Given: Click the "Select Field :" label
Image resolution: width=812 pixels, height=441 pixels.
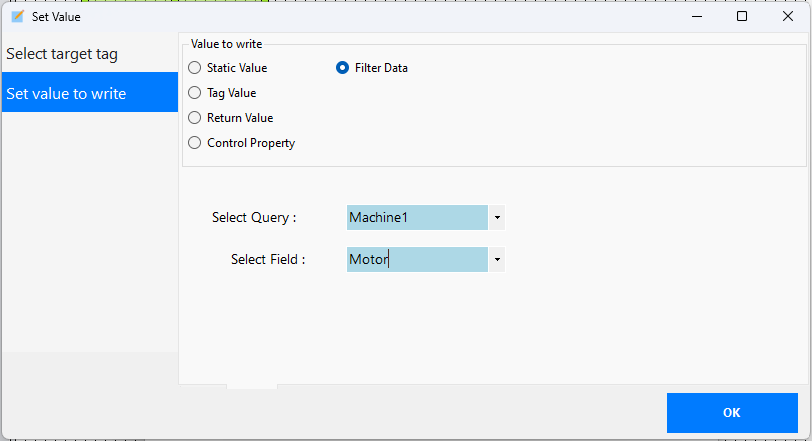Looking at the screenshot, I should pos(267,260).
